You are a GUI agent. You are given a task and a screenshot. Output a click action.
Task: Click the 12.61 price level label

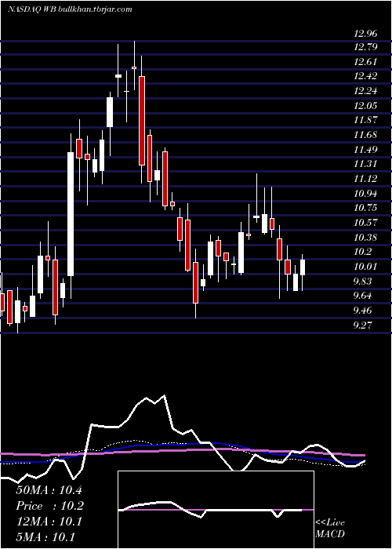[x=365, y=62]
